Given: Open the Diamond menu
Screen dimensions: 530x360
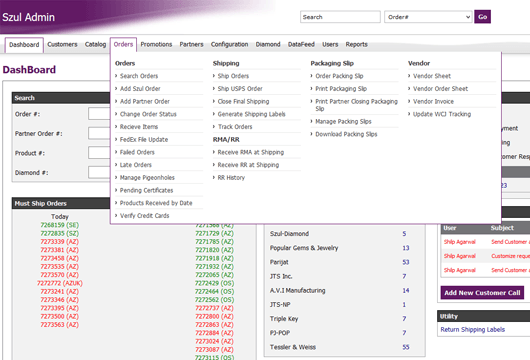Looking at the screenshot, I should 268,44.
